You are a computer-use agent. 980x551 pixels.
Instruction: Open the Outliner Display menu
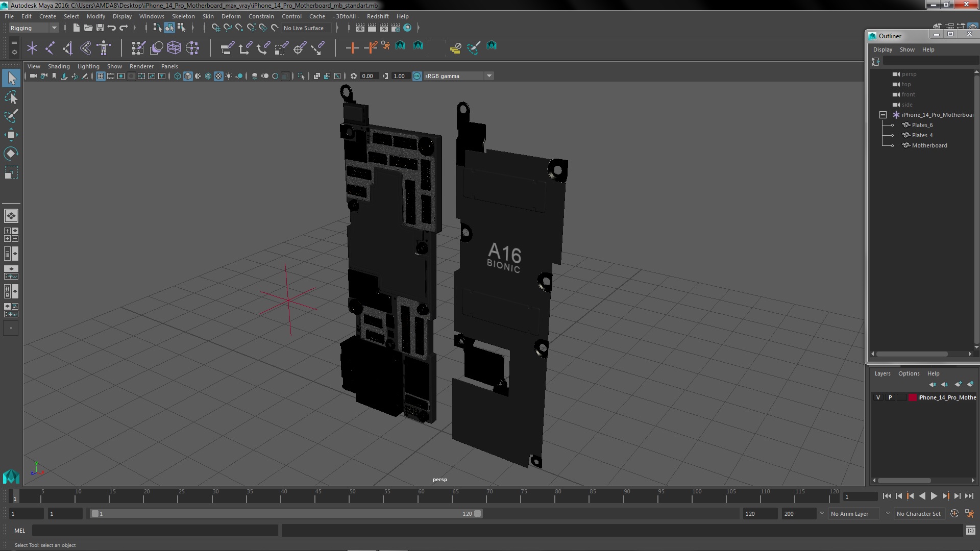883,49
